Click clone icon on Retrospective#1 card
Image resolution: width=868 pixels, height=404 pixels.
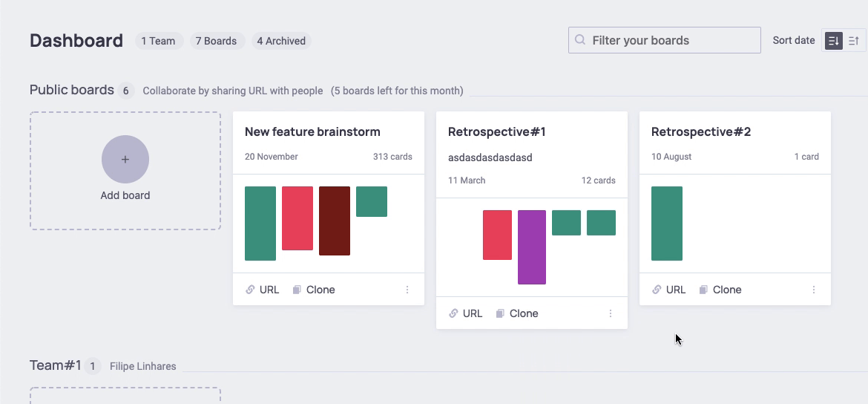point(500,313)
